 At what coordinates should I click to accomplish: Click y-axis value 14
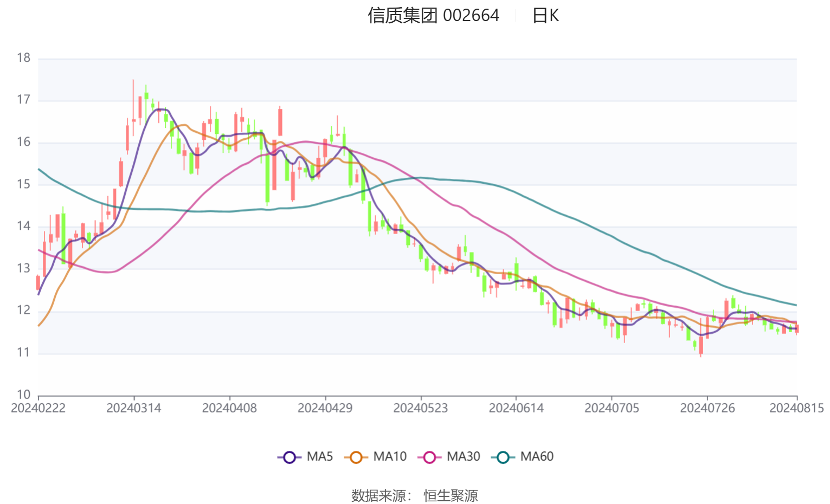(24, 226)
